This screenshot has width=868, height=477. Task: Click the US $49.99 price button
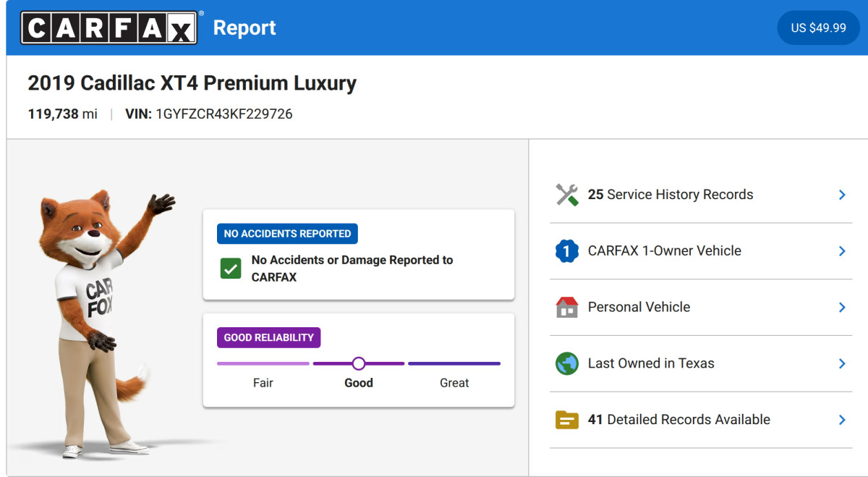818,28
